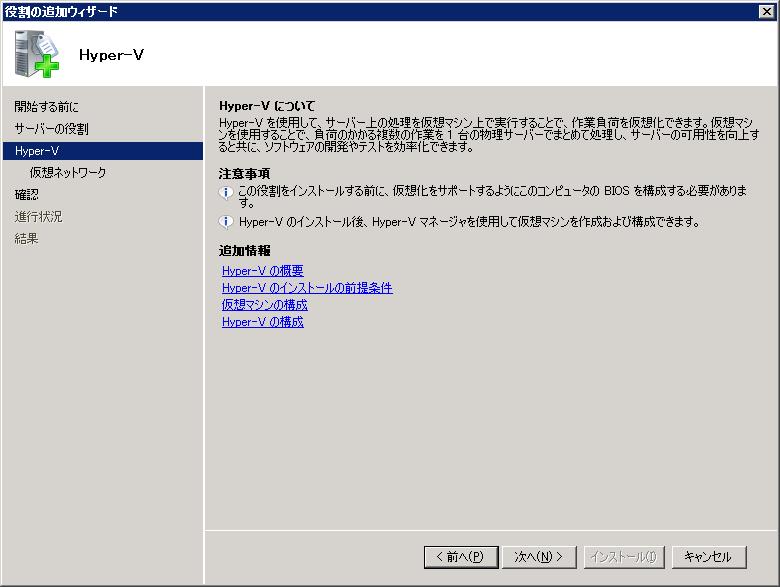The width and height of the screenshot is (780, 587).
Task: Click the 追加情報 heading
Action: 244,251
